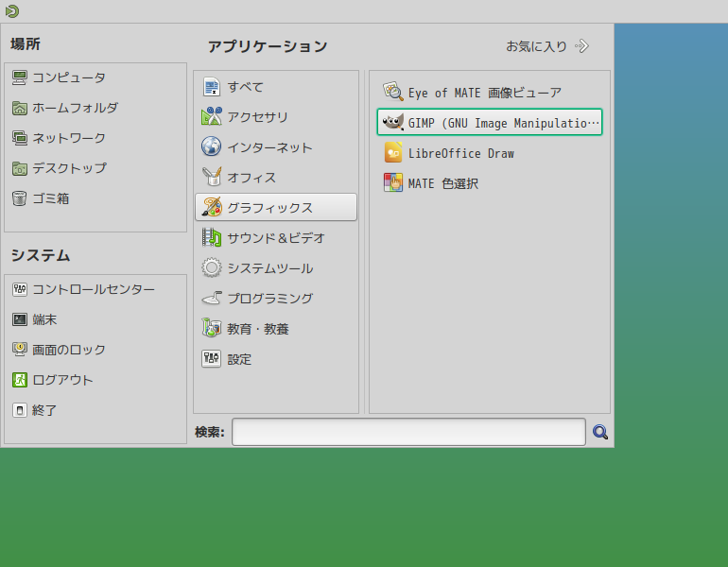This screenshot has width=728, height=567.
Task: Choose the 設定 category text
Action: 239,359
